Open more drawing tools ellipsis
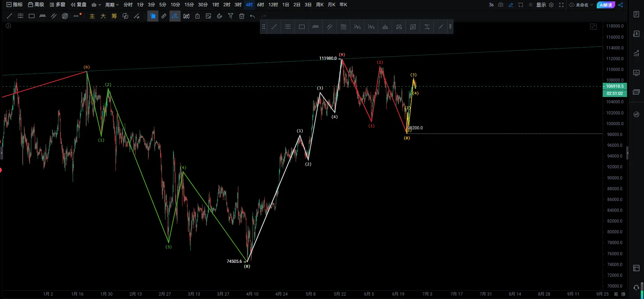The width and height of the screenshot is (644, 299). click(x=76, y=16)
